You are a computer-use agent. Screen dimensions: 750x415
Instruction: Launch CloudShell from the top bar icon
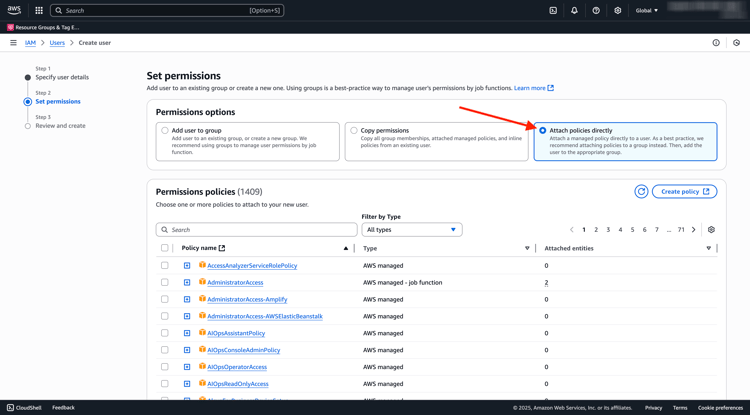[x=553, y=11]
